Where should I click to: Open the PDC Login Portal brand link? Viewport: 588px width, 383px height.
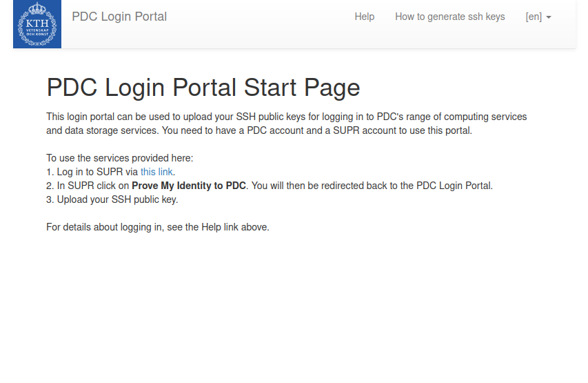click(x=119, y=17)
